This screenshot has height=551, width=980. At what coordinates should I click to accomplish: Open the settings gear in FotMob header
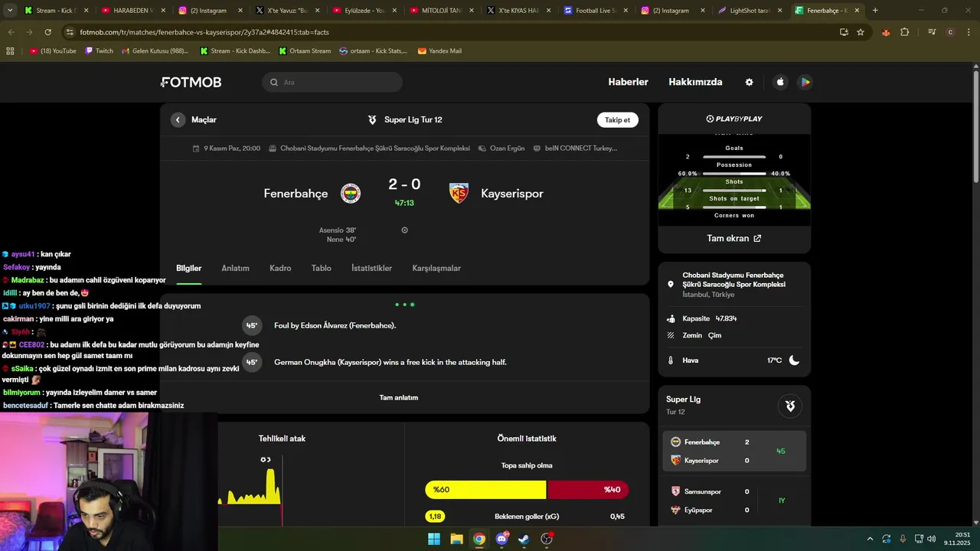(x=749, y=82)
